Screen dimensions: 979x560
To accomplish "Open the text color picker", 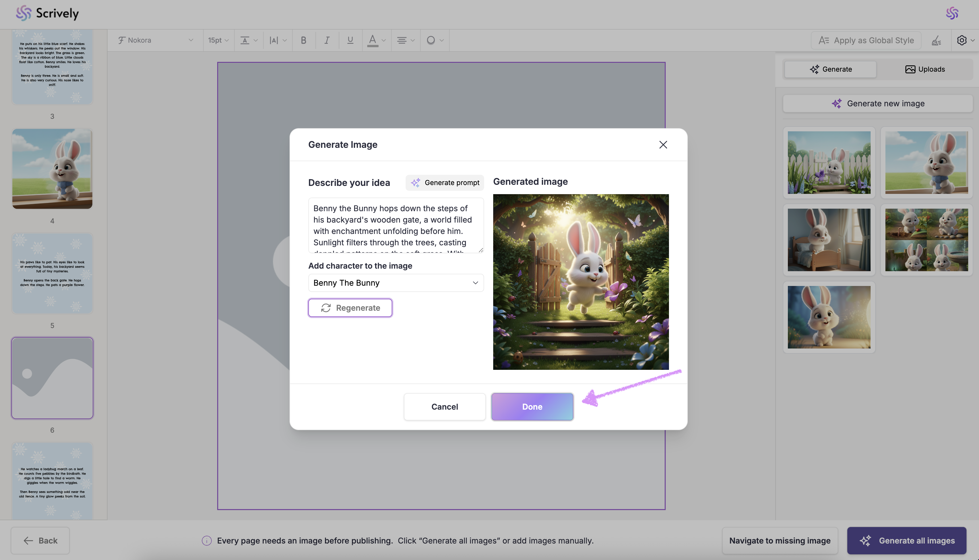I will pyautogui.click(x=376, y=40).
